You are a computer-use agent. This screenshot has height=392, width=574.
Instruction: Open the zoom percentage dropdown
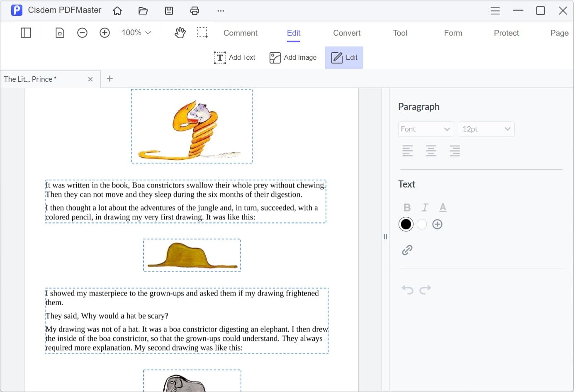coord(136,32)
